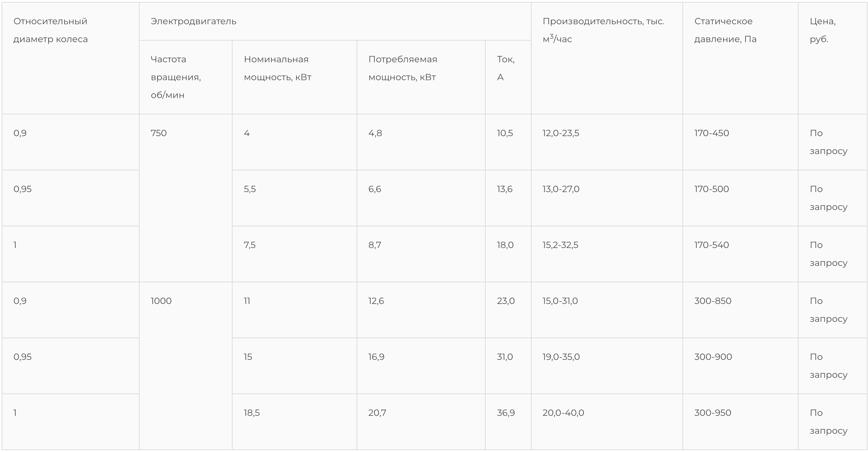Select the 20,0-40,0 productivity cell
The height and width of the screenshot is (452, 868).
pos(563,413)
